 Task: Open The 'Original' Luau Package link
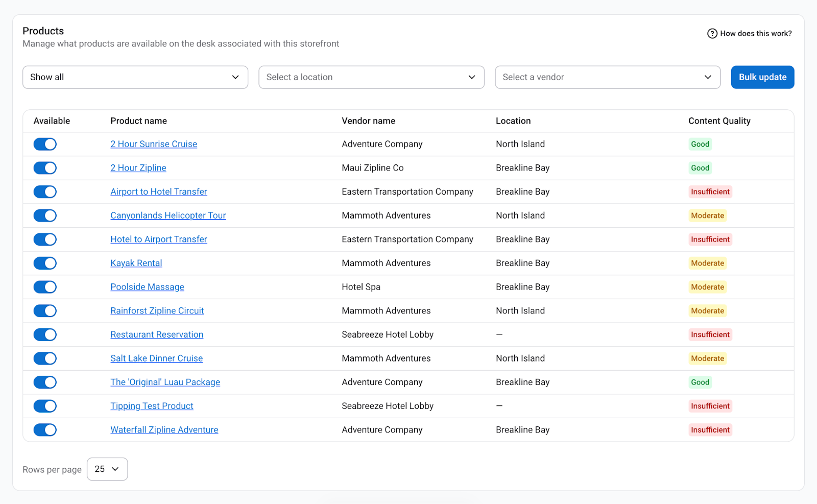pos(165,382)
